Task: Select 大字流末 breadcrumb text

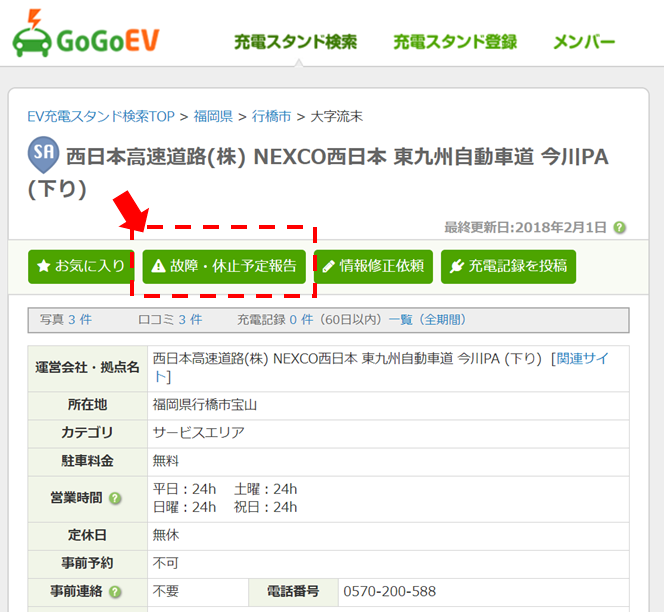Action: [x=337, y=116]
